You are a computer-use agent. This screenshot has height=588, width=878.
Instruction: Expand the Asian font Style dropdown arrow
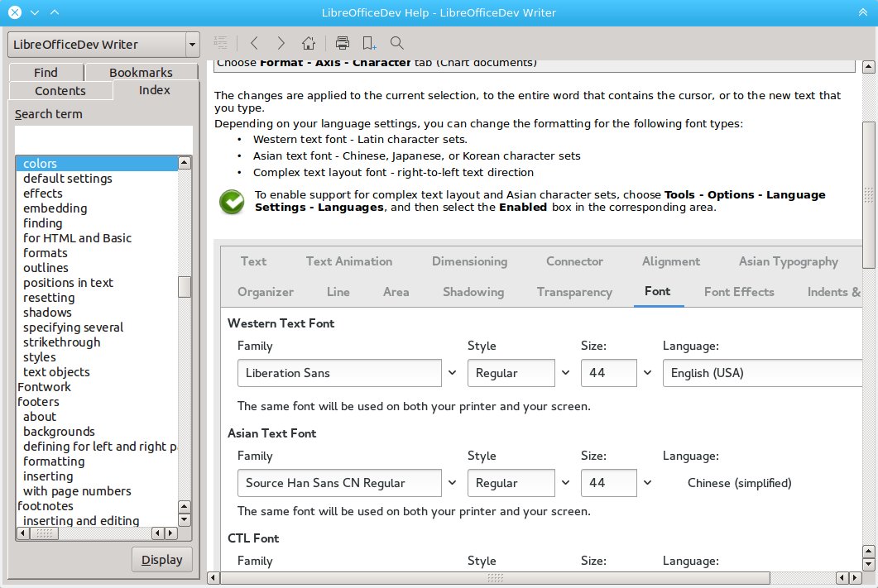click(565, 482)
